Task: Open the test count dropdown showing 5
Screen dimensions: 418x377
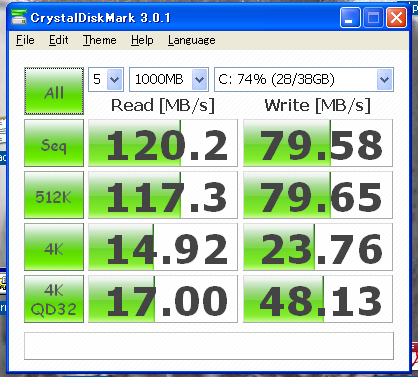Action: [106, 79]
